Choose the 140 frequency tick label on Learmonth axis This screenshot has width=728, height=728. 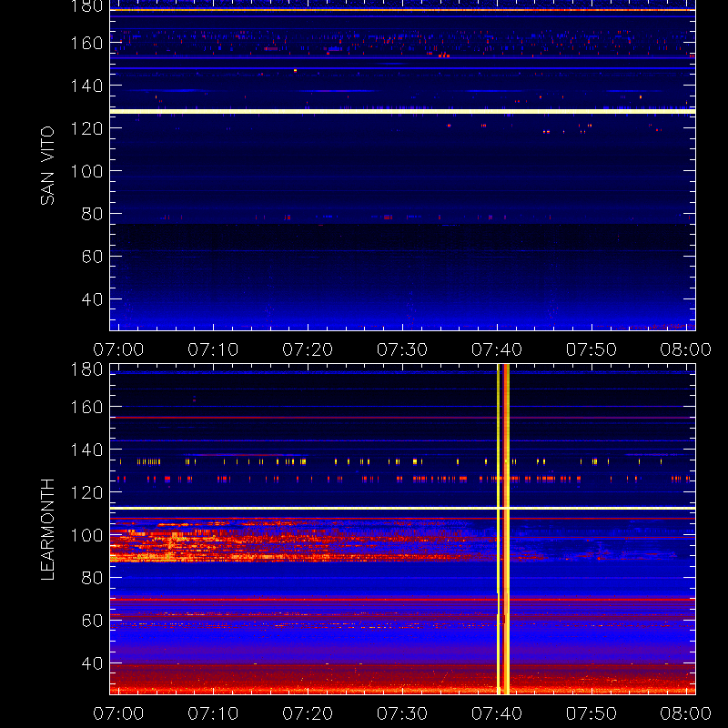click(x=86, y=450)
